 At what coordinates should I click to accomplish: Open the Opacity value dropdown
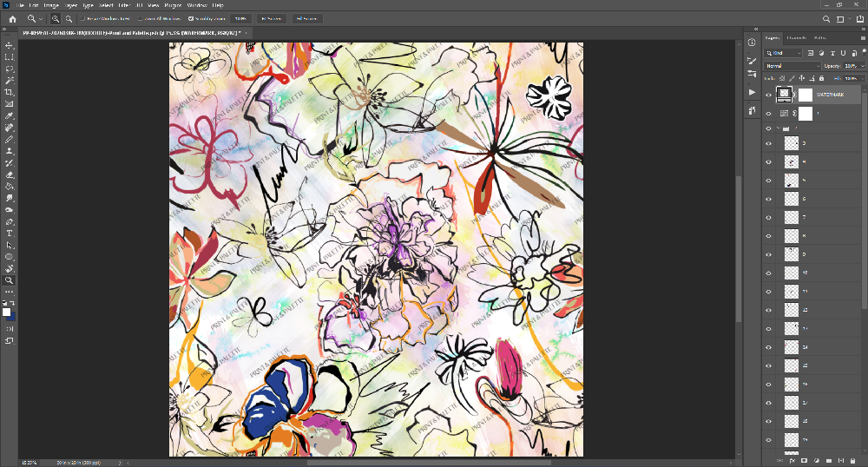(863, 66)
